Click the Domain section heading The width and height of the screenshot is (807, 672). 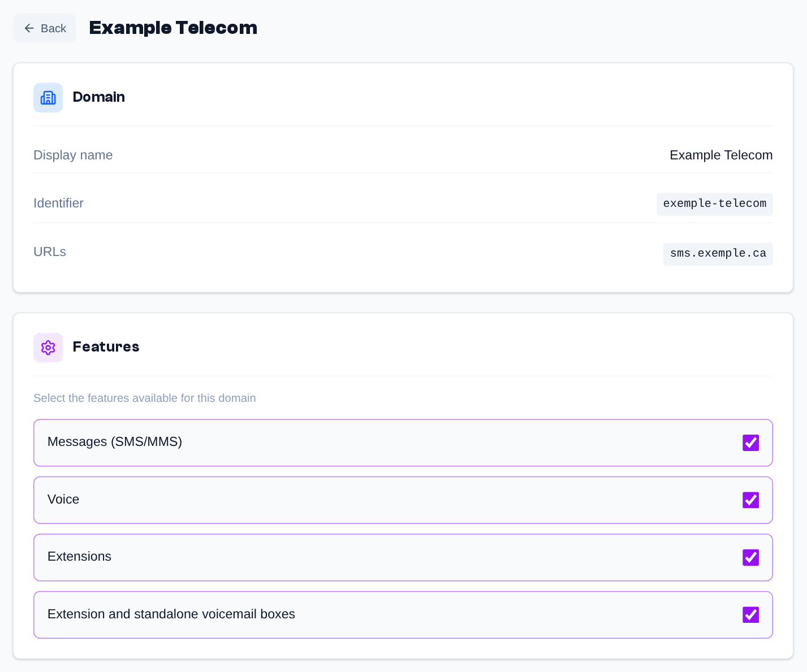99,97
